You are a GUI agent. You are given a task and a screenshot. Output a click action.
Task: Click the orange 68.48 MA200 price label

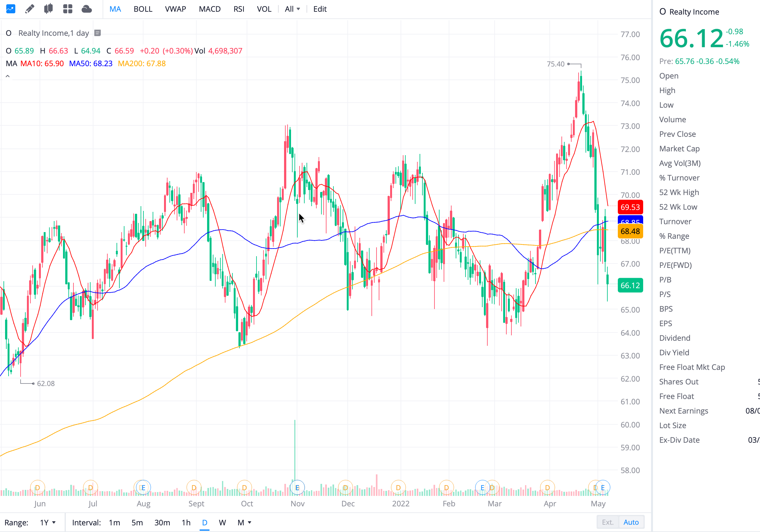(630, 231)
